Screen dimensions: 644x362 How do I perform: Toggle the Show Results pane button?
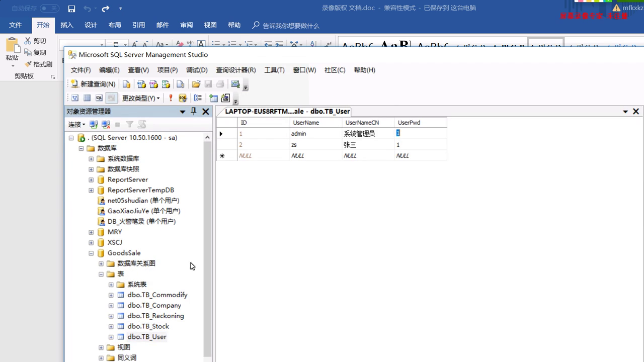111,98
